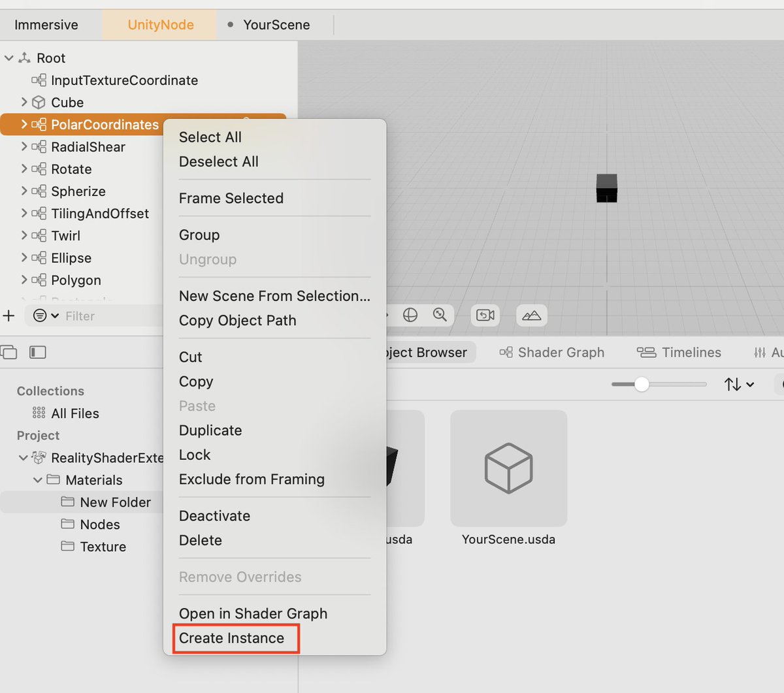
Task: Click the Twirl node icon
Action: click(39, 236)
